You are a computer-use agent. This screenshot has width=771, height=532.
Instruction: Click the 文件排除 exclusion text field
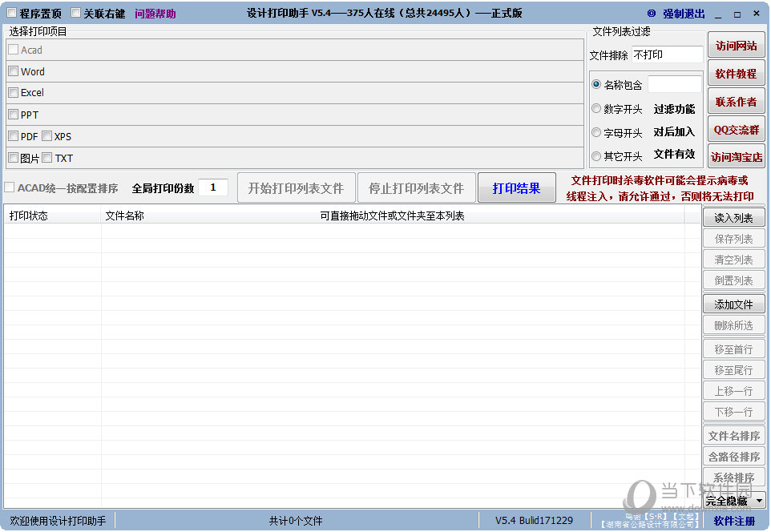click(x=667, y=55)
